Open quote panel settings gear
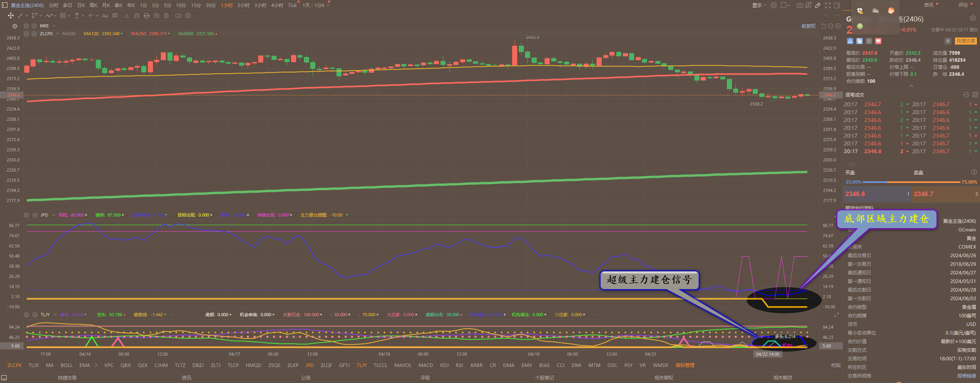The image size is (980, 383). pyautogui.click(x=973, y=18)
